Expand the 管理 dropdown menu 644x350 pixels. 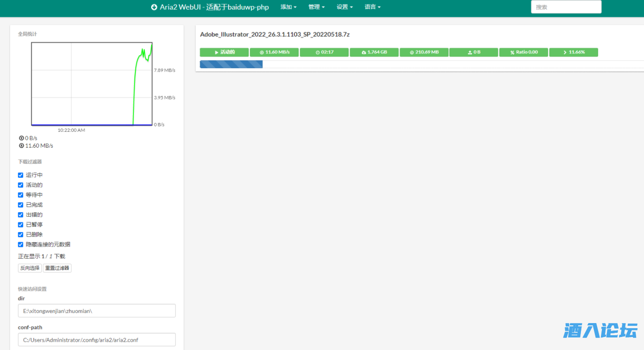click(316, 7)
